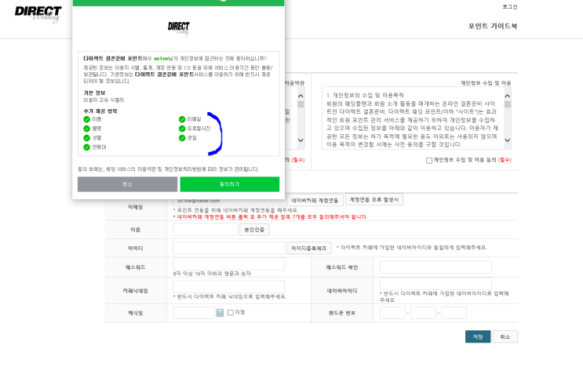Open the calendar picker next to 예식일 field

click(x=220, y=313)
